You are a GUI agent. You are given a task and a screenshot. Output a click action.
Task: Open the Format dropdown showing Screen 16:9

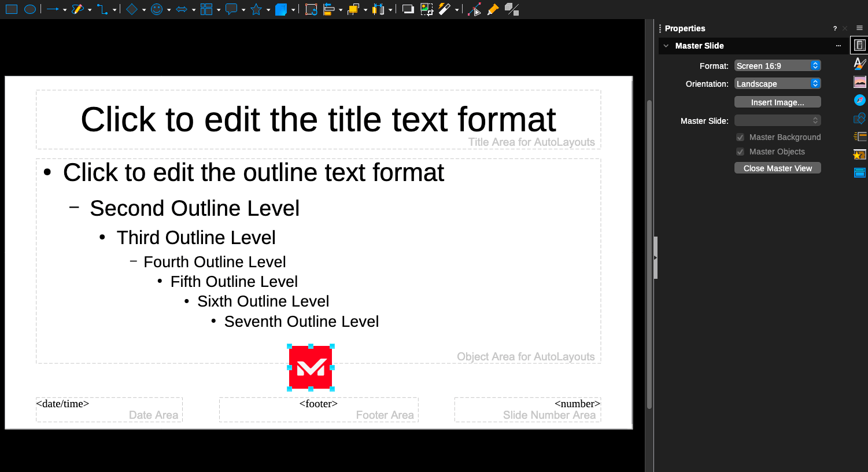click(x=777, y=66)
